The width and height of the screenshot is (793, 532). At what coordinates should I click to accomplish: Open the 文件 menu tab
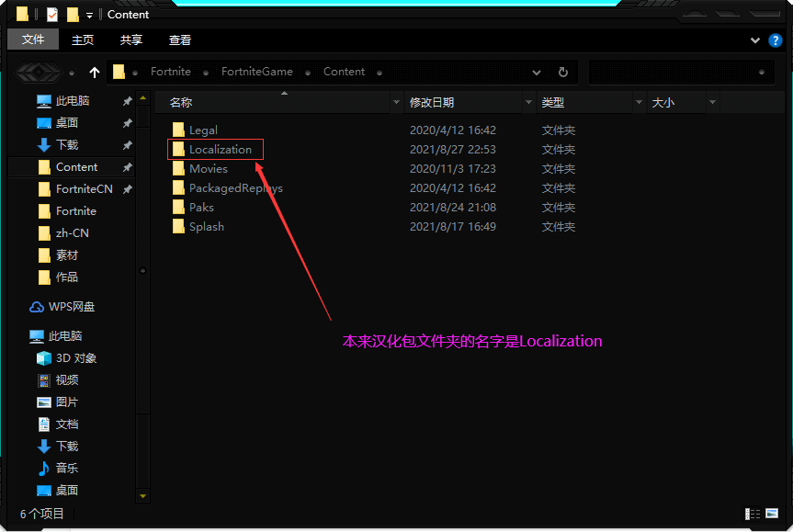pyautogui.click(x=33, y=40)
